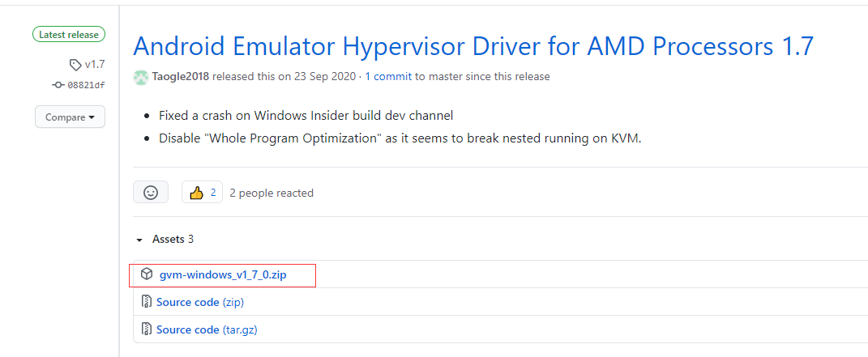Open the 1 commit link
The width and height of the screenshot is (868, 357).
pyautogui.click(x=388, y=77)
